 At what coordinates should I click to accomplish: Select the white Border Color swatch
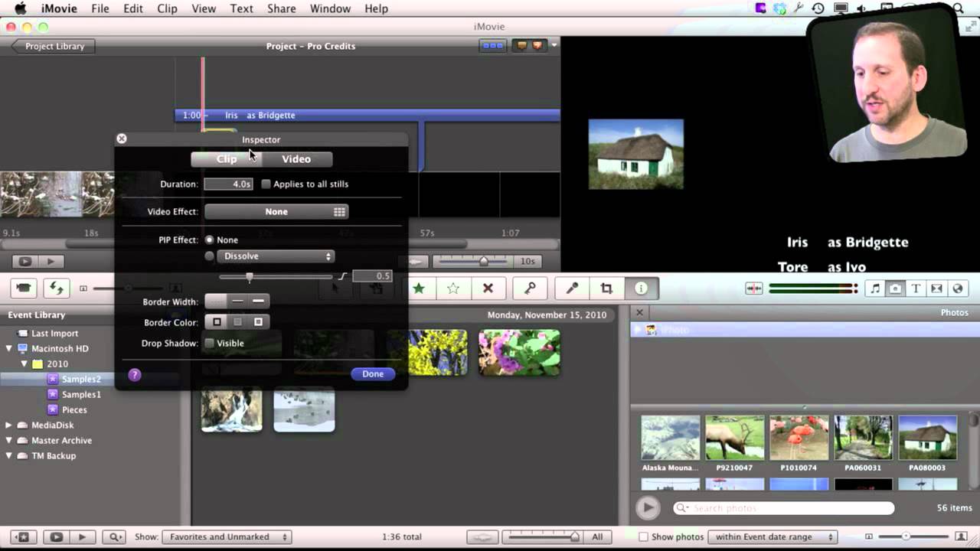(258, 322)
